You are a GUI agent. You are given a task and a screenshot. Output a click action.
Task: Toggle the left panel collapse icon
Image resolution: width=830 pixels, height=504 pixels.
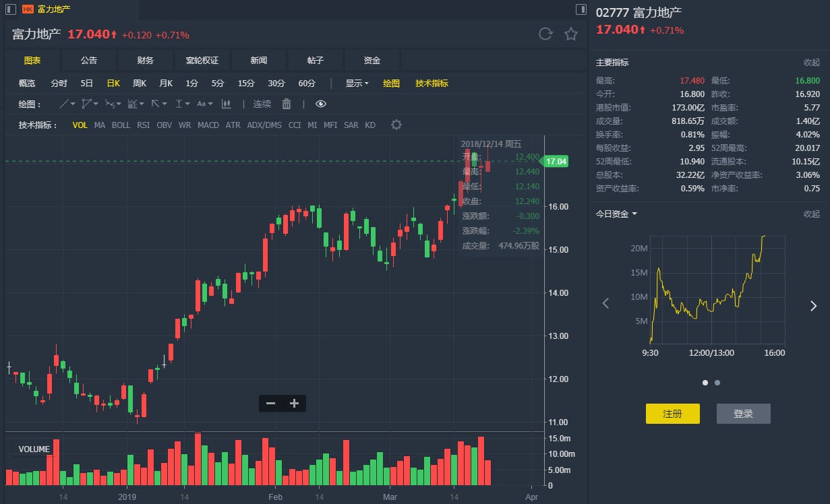[10, 9]
